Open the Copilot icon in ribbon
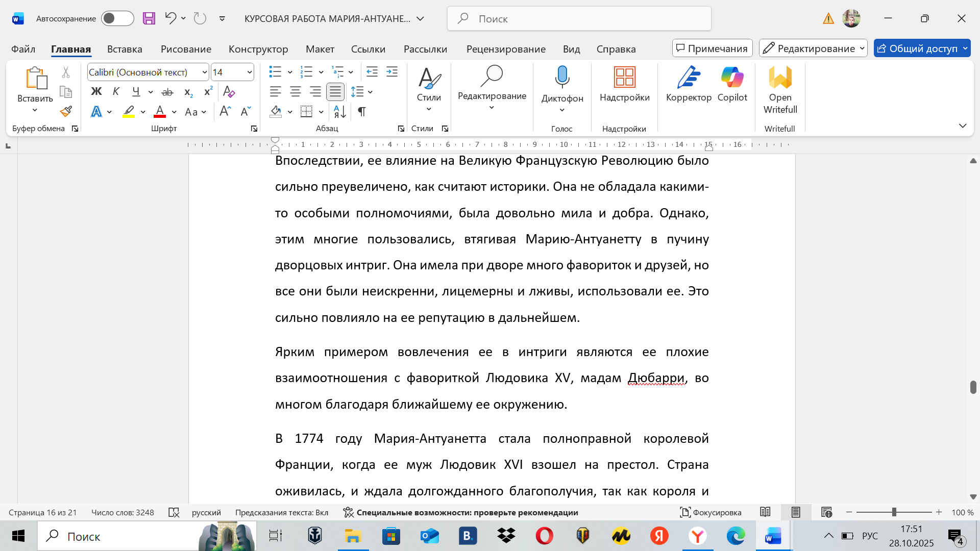This screenshot has height=551, width=980. point(732,78)
